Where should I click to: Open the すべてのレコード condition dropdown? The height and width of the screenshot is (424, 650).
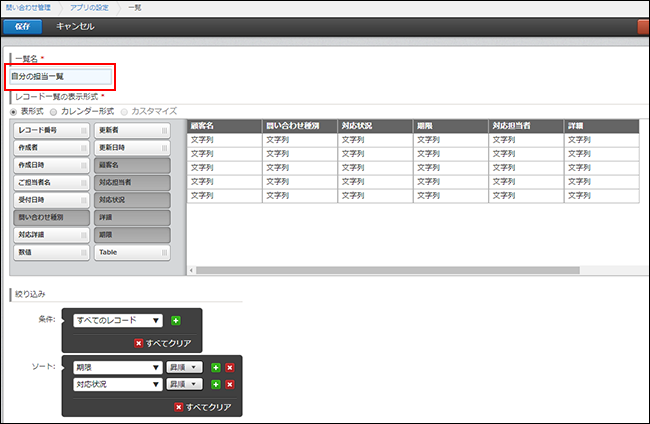pyautogui.click(x=118, y=321)
